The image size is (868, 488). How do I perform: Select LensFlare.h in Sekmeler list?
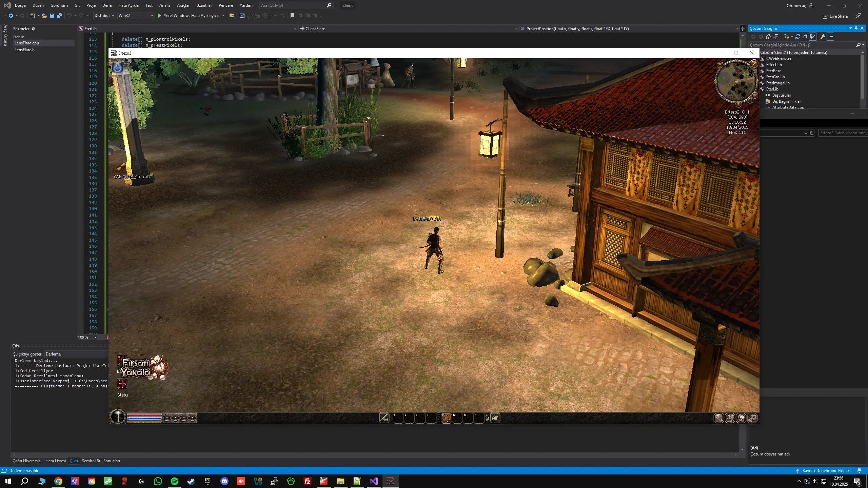pos(24,50)
